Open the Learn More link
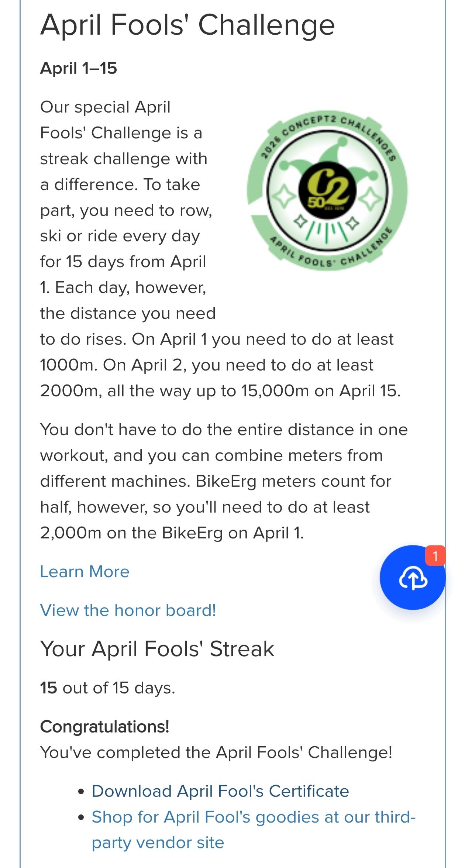Viewport: 465px width, 868px height. [85, 572]
